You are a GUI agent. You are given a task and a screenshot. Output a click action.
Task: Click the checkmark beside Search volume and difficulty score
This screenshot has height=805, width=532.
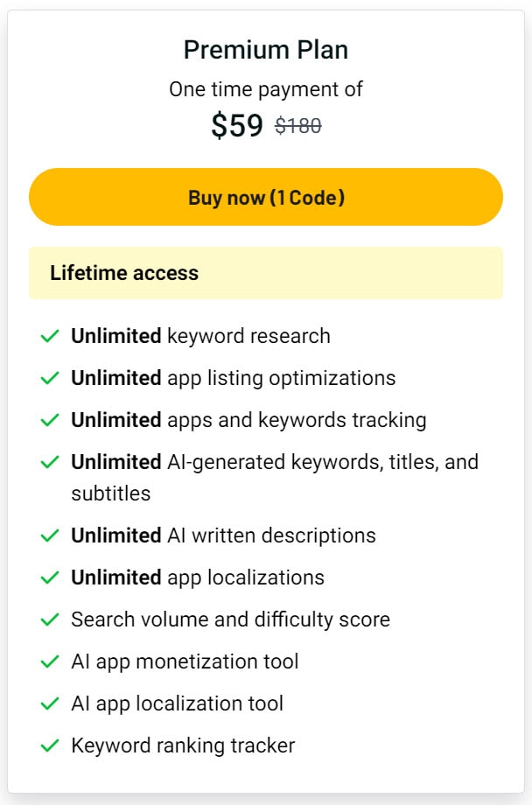pos(50,619)
